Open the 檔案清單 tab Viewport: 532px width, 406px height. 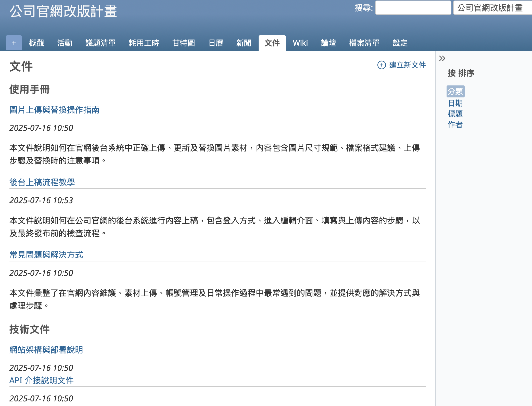364,43
